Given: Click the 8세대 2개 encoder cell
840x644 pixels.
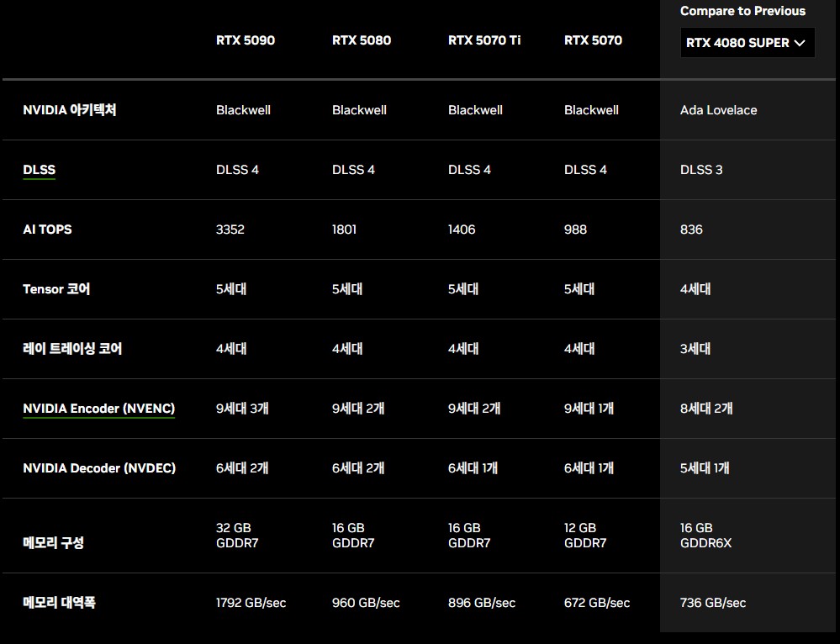Looking at the screenshot, I should 706,409.
